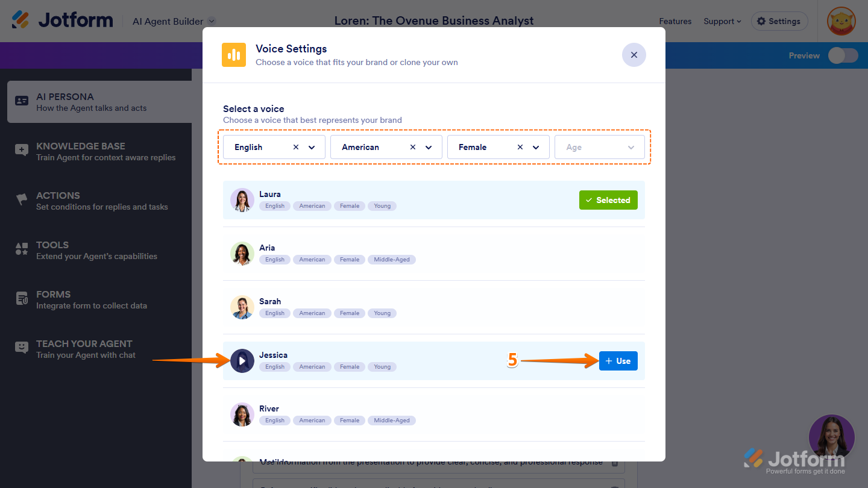The height and width of the screenshot is (488, 868).
Task: Click the Use button for Jessica
Action: click(x=618, y=361)
